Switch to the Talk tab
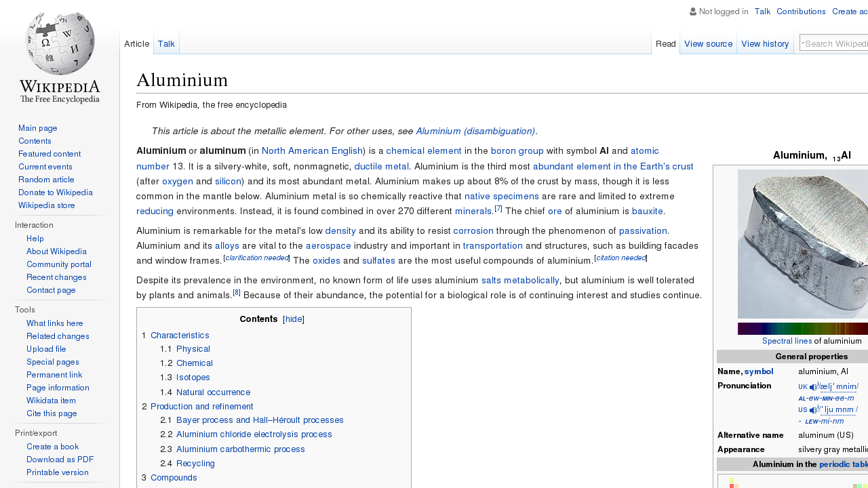This screenshot has height=488, width=868. pos(166,44)
